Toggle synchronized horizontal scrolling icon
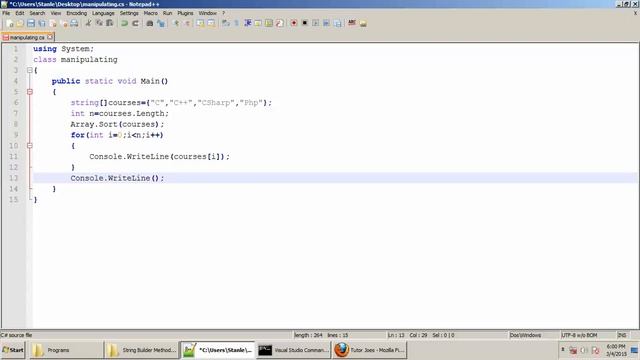Image resolution: width=640 pixels, height=360 pixels. tap(211, 23)
